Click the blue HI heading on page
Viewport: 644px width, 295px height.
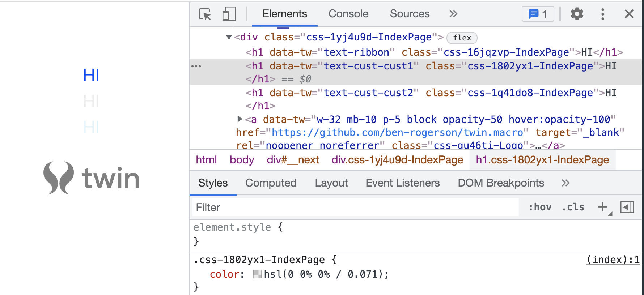click(x=91, y=75)
